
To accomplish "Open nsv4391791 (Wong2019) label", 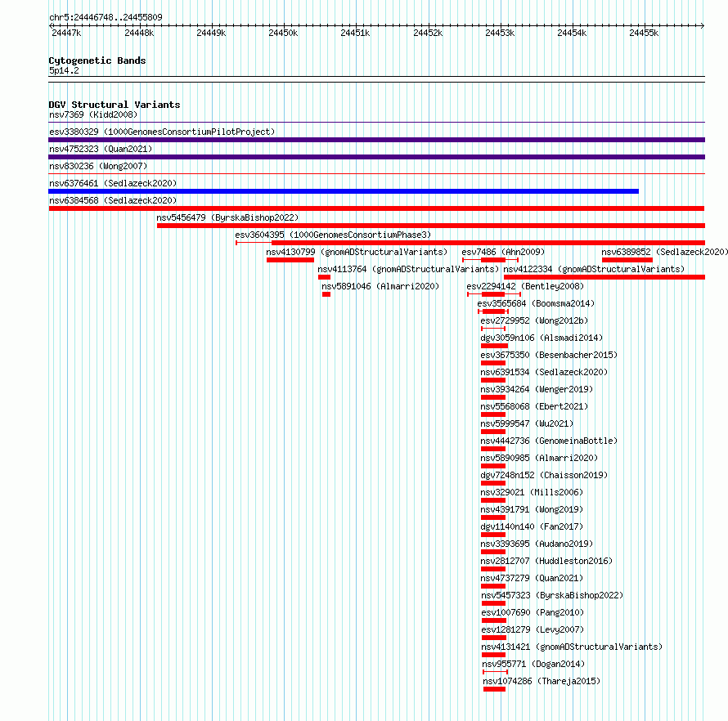I will [532, 509].
